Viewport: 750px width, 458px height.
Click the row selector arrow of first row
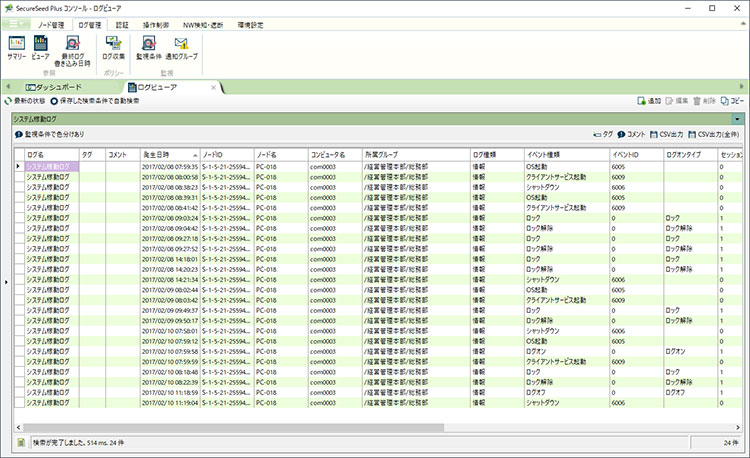coord(19,167)
